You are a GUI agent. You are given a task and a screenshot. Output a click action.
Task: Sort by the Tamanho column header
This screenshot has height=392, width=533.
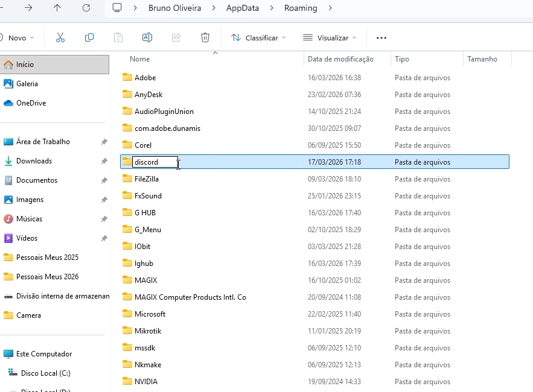482,58
